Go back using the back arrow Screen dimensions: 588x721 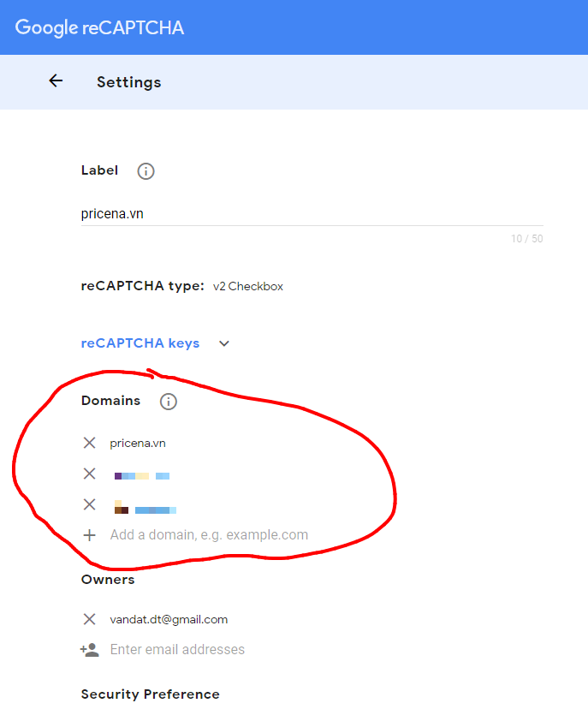(56, 81)
